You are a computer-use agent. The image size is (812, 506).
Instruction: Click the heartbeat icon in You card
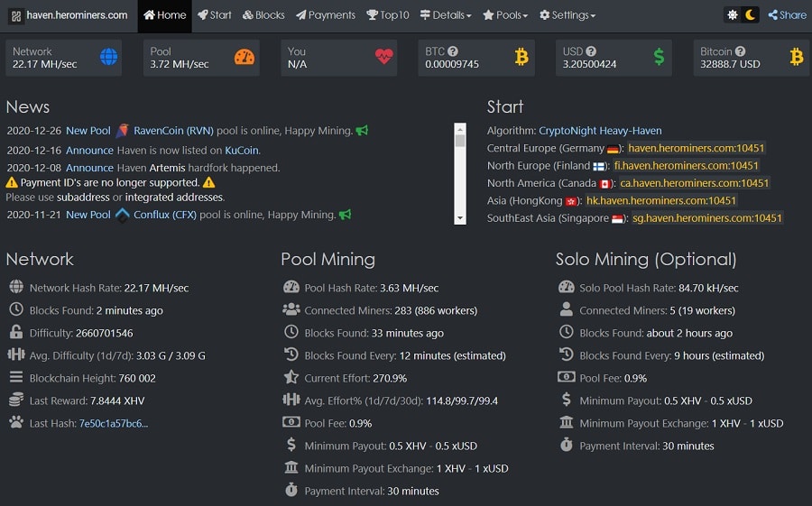[x=383, y=58]
